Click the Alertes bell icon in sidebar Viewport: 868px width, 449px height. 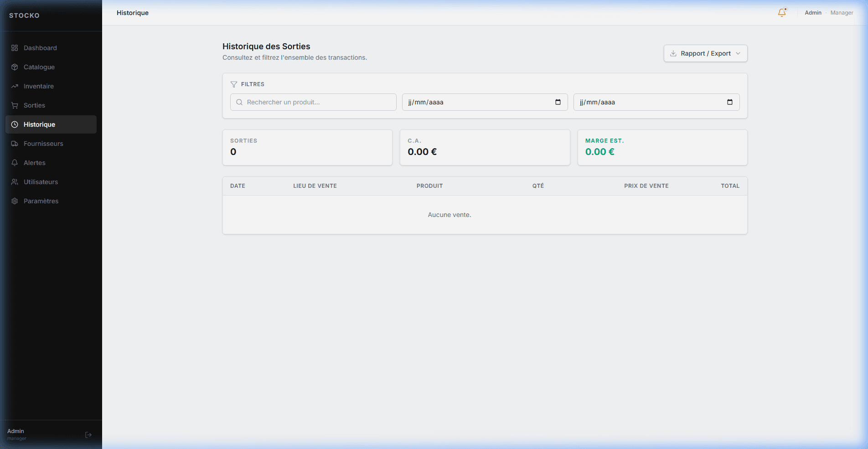pos(15,163)
